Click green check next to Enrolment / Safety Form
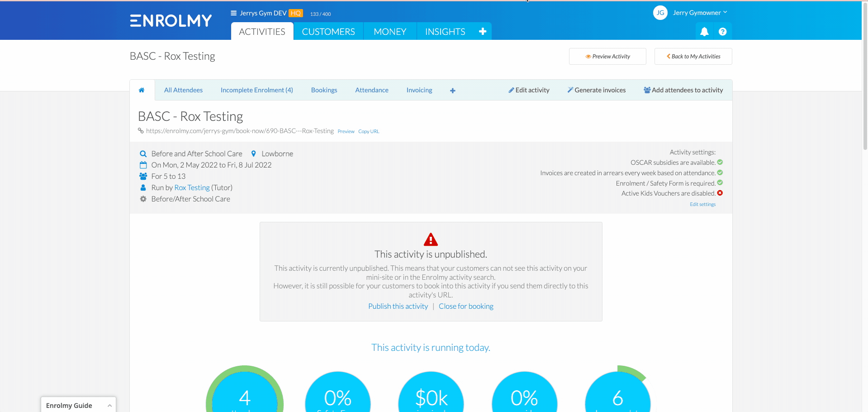Viewport: 868px width, 412px height. [720, 183]
